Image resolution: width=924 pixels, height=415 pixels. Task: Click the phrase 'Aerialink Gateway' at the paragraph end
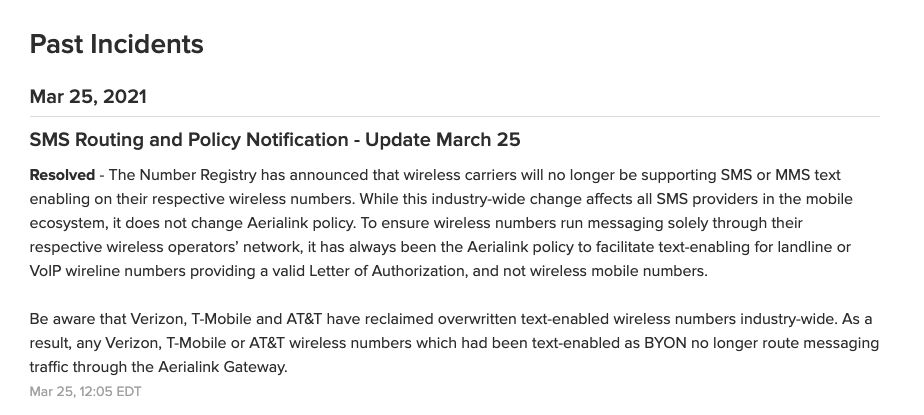tap(222, 367)
